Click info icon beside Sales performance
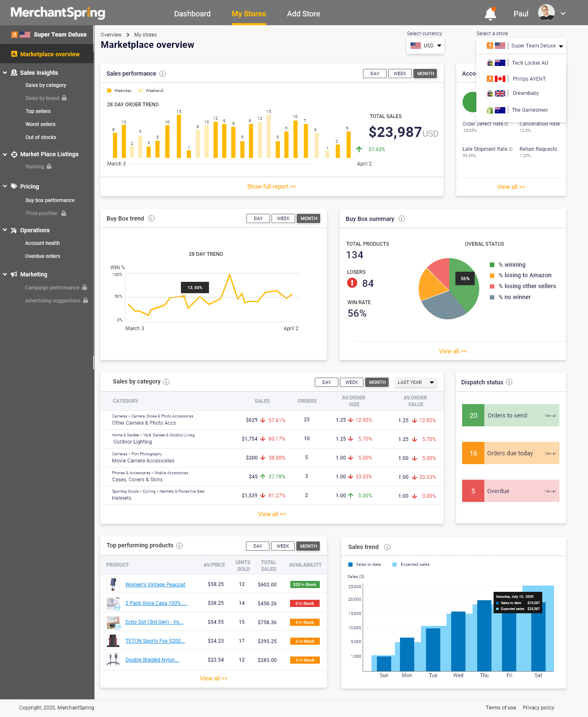 point(162,74)
